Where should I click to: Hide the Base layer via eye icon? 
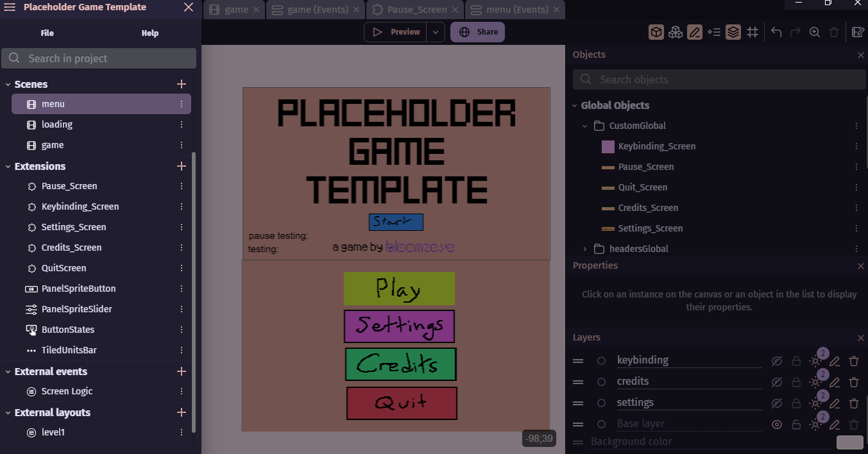tap(777, 425)
